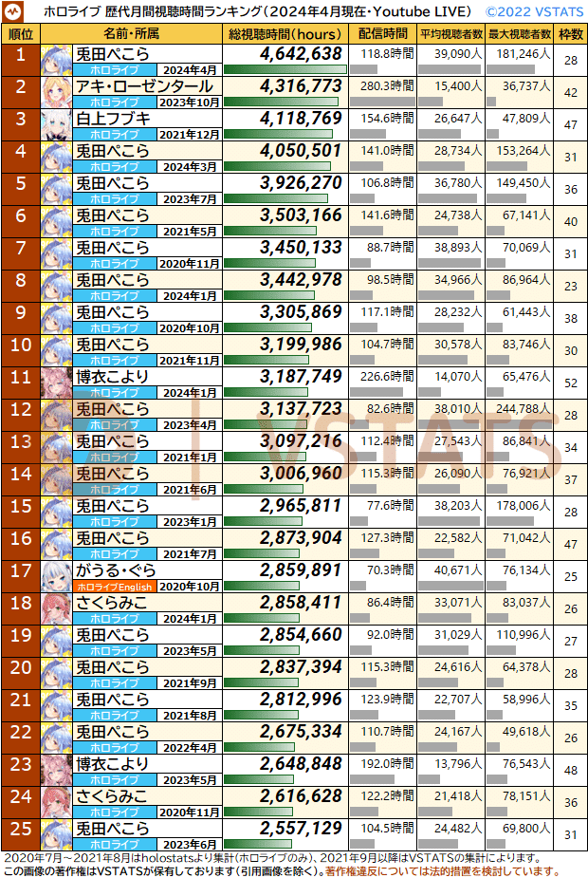The height and width of the screenshot is (878, 588).
Task: Click the rank 23 博衣こより avatar
Action: tap(57, 771)
